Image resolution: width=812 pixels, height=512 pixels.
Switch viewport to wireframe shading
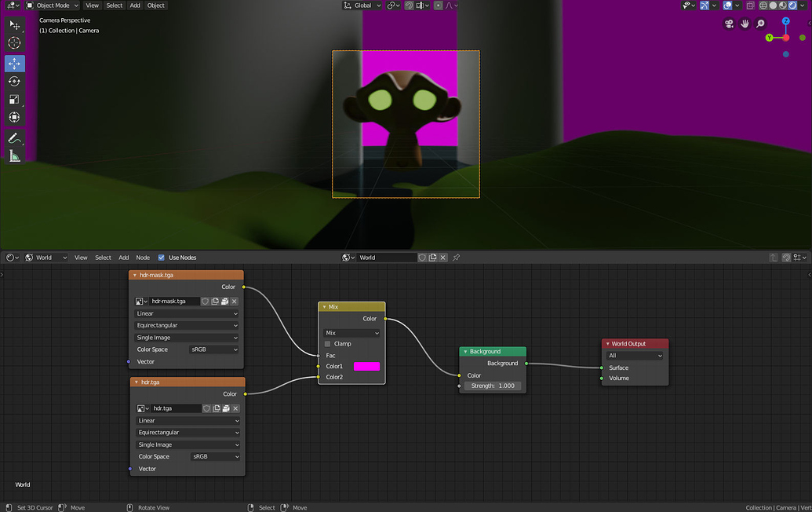763,5
